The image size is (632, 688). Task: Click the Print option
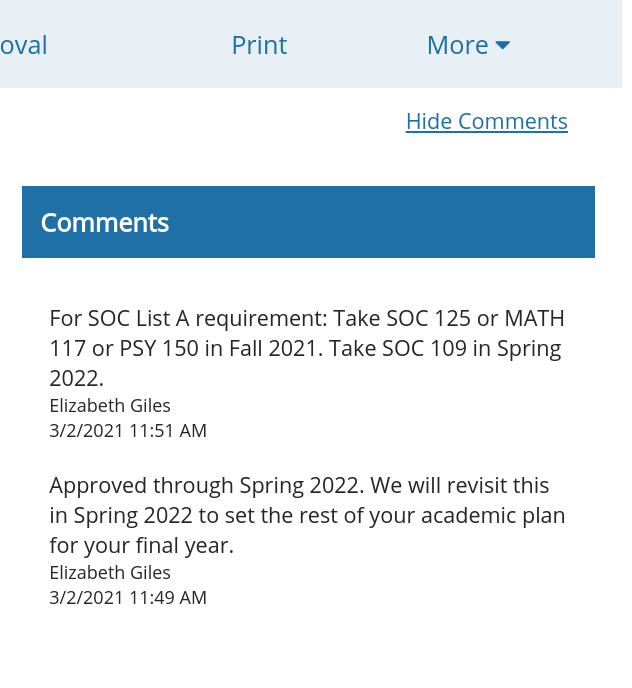259,45
